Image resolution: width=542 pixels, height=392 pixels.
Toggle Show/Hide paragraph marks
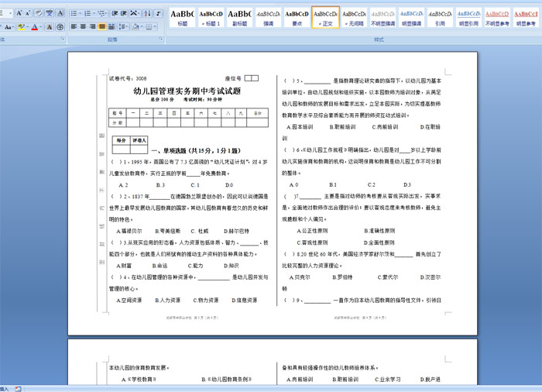click(x=159, y=13)
